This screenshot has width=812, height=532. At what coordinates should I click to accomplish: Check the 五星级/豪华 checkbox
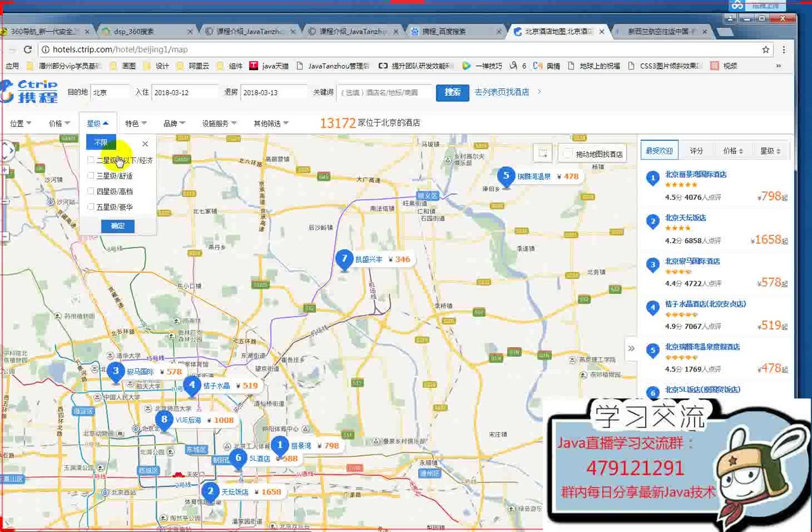(x=91, y=207)
